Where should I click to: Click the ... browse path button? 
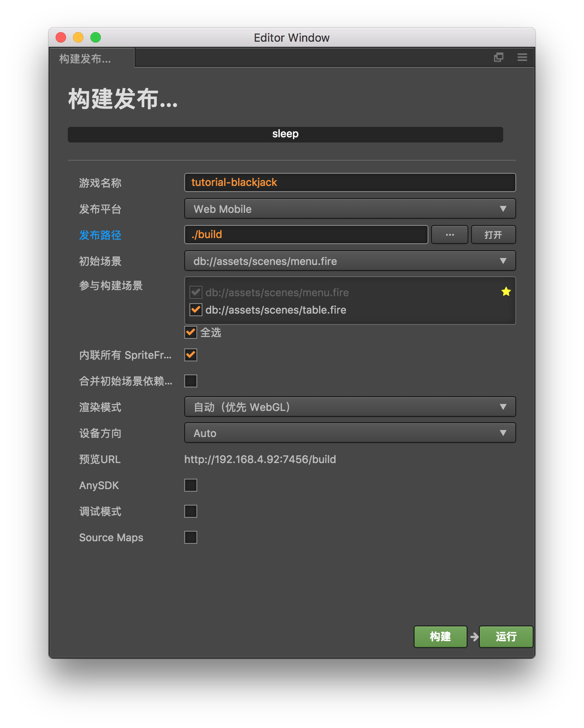[450, 235]
